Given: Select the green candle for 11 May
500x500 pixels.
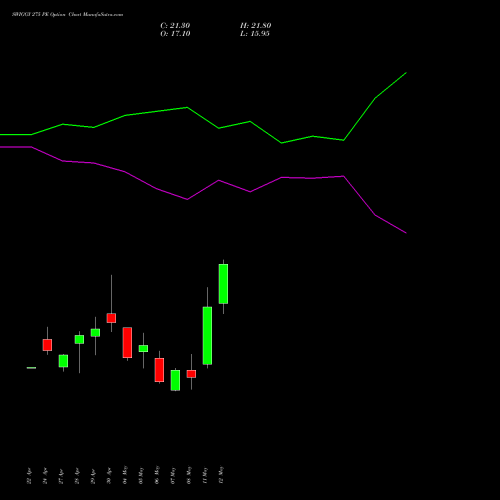Looking at the screenshot, I should click(x=207, y=335).
